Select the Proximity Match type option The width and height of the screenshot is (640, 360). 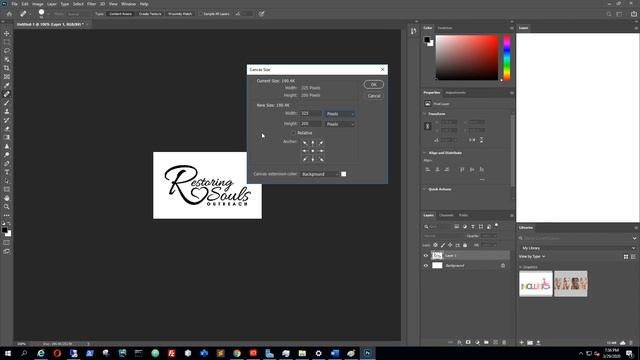[x=180, y=14]
